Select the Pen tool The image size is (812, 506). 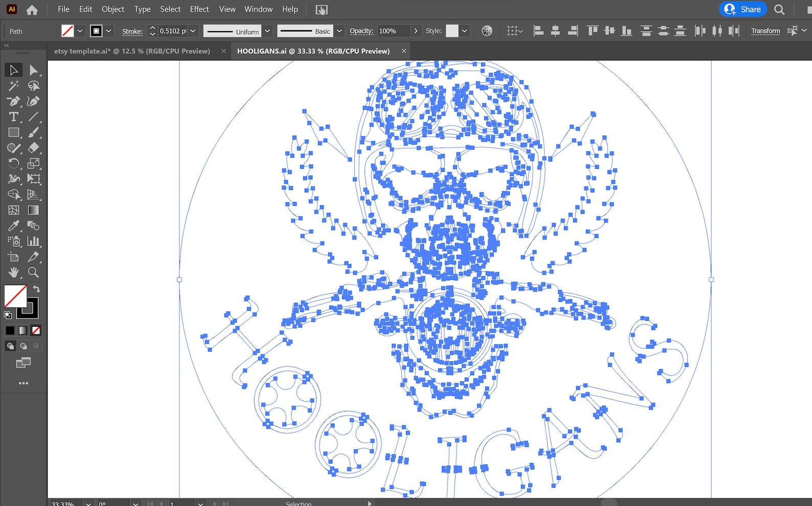click(13, 101)
